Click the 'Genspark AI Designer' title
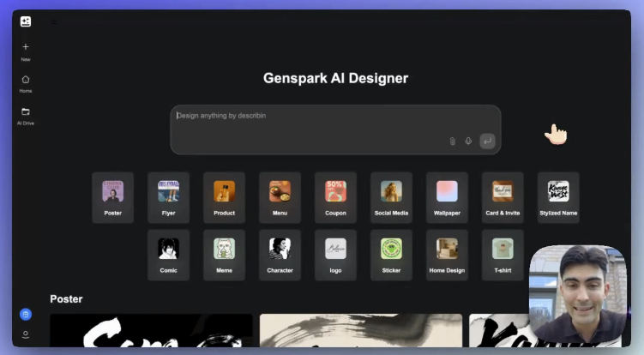The width and height of the screenshot is (644, 355). 335,78
